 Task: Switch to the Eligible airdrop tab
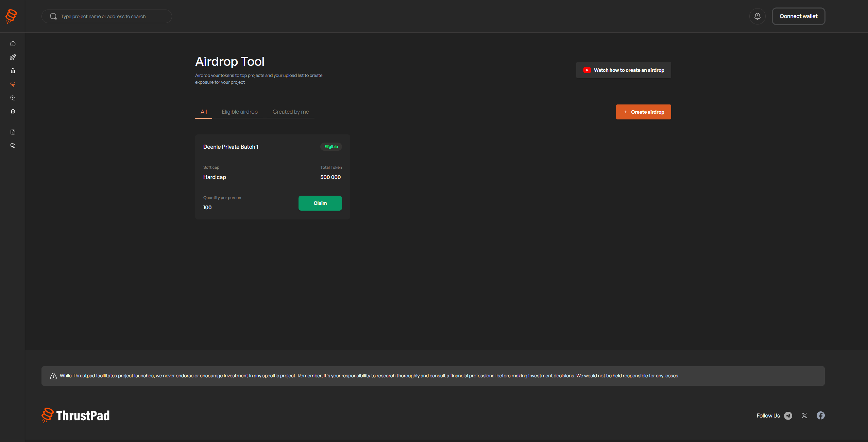pyautogui.click(x=239, y=112)
